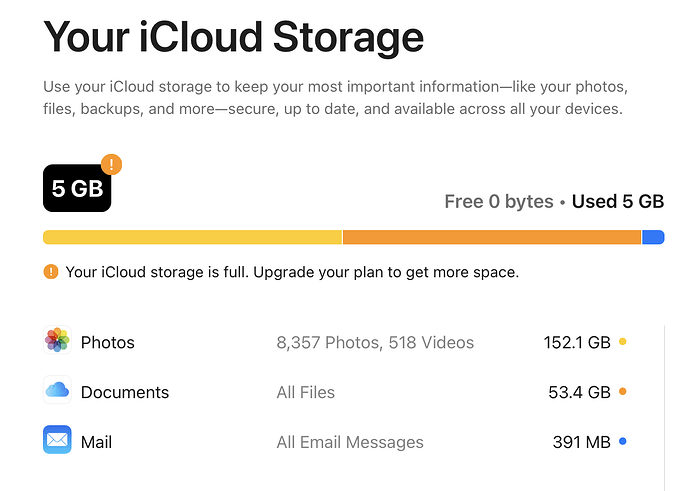The image size is (690, 491).
Task: Click the storage full upgrade message
Action: pos(292,272)
